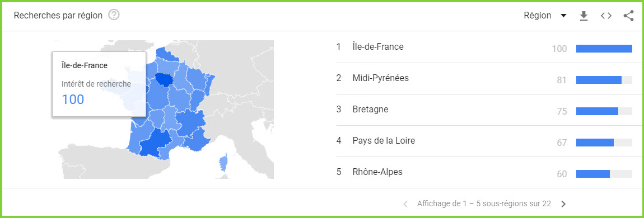Open help icon beside Recherches par région
Image resolution: width=644 pixels, height=218 pixels.
coord(114,16)
